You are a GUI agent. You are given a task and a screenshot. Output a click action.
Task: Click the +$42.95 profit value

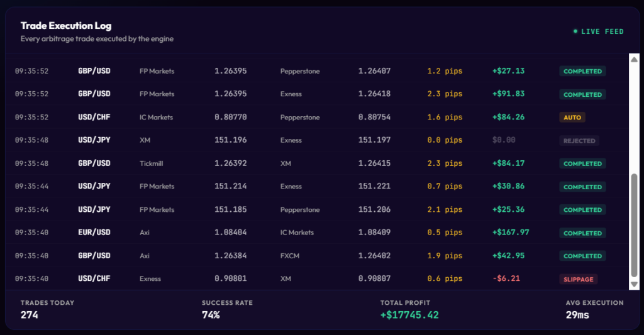508,256
